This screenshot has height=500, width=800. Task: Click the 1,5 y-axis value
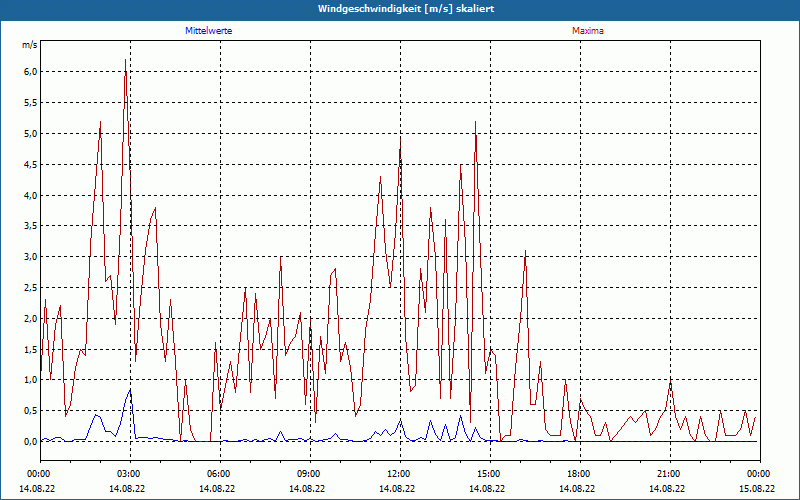click(x=31, y=349)
